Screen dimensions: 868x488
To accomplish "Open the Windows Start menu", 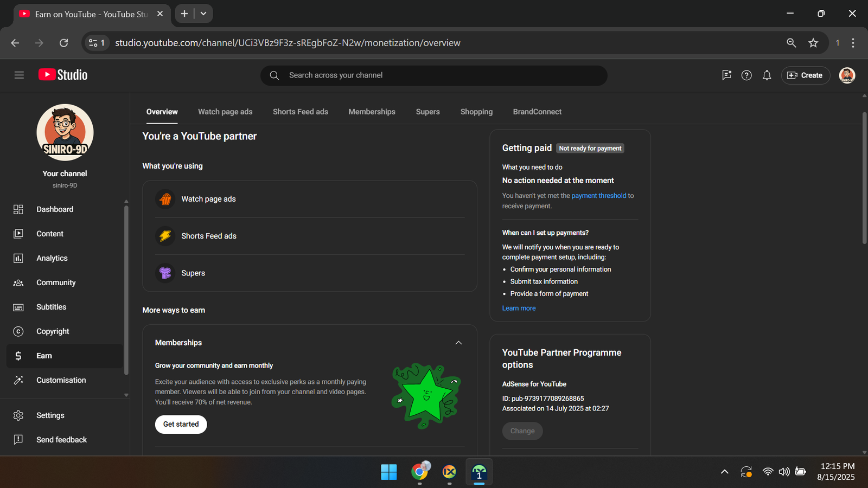I will point(388,472).
